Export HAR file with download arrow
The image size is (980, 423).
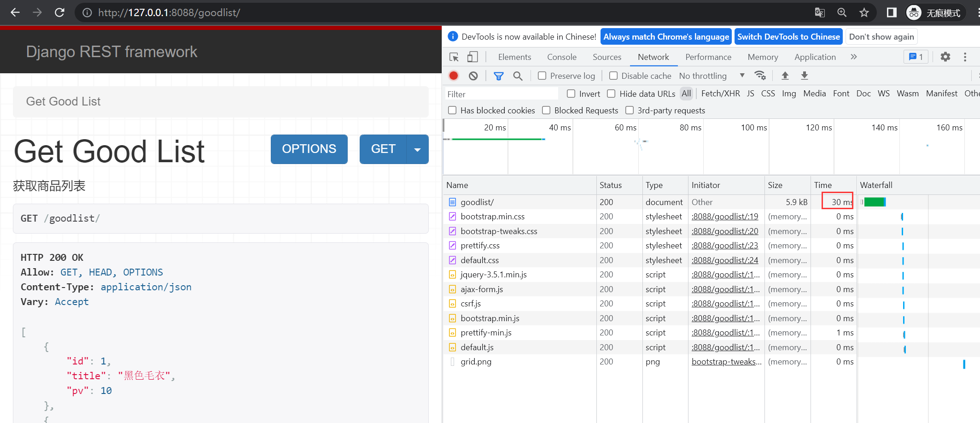click(805, 75)
